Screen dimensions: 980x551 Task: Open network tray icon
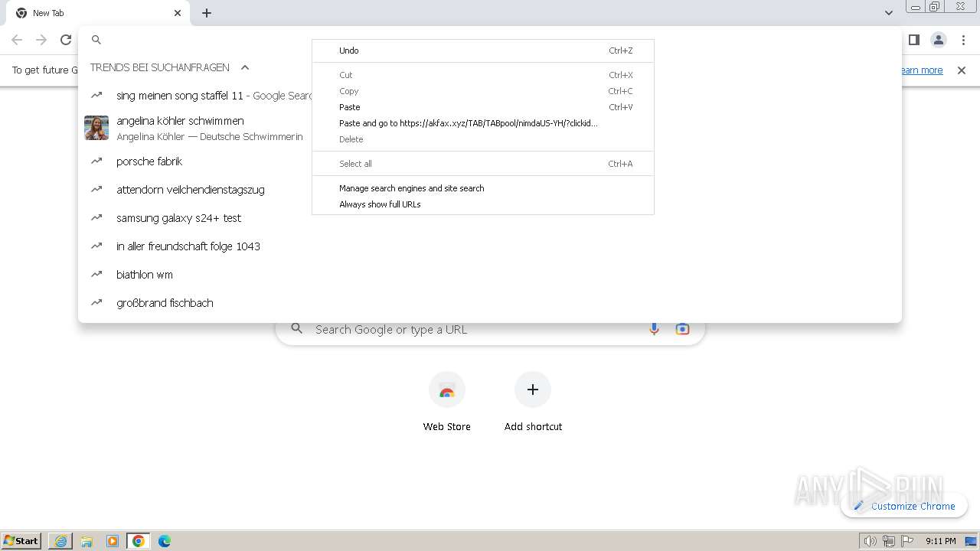(x=889, y=541)
